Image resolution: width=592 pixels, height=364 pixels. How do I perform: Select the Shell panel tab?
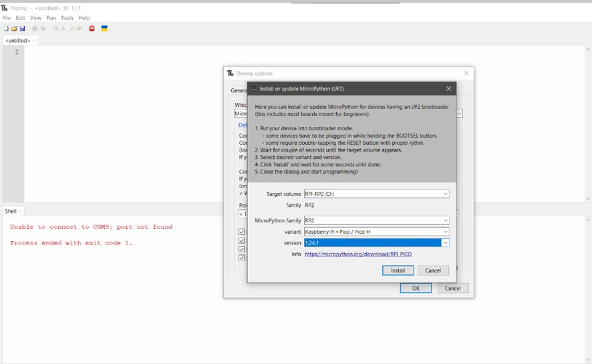11,211
